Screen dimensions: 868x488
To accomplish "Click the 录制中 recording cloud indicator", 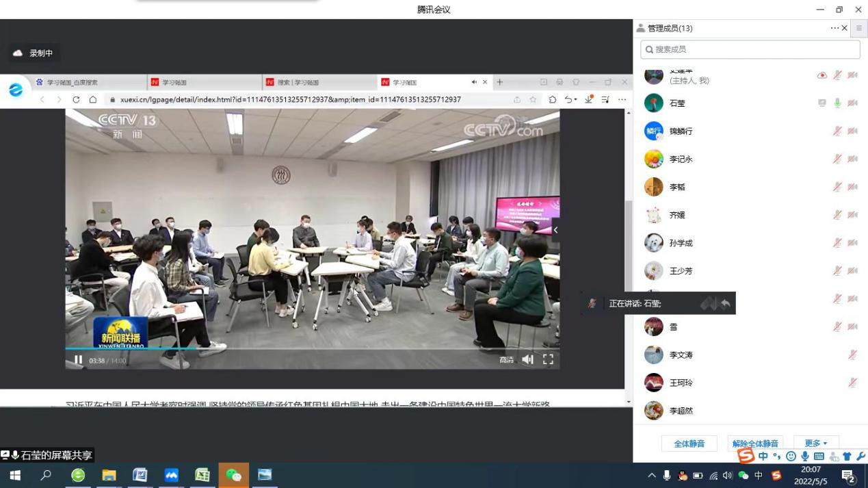I will pyautogui.click(x=34, y=53).
